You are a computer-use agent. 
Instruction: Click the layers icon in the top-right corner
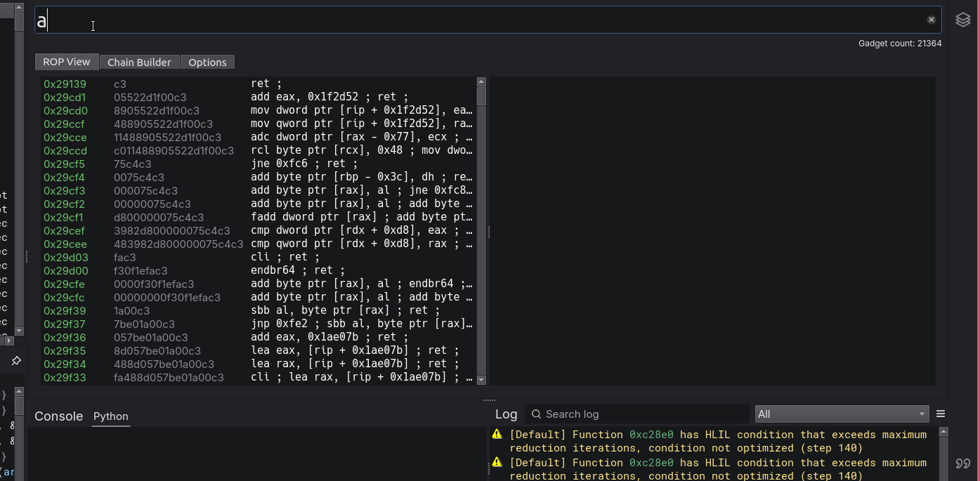(962, 19)
